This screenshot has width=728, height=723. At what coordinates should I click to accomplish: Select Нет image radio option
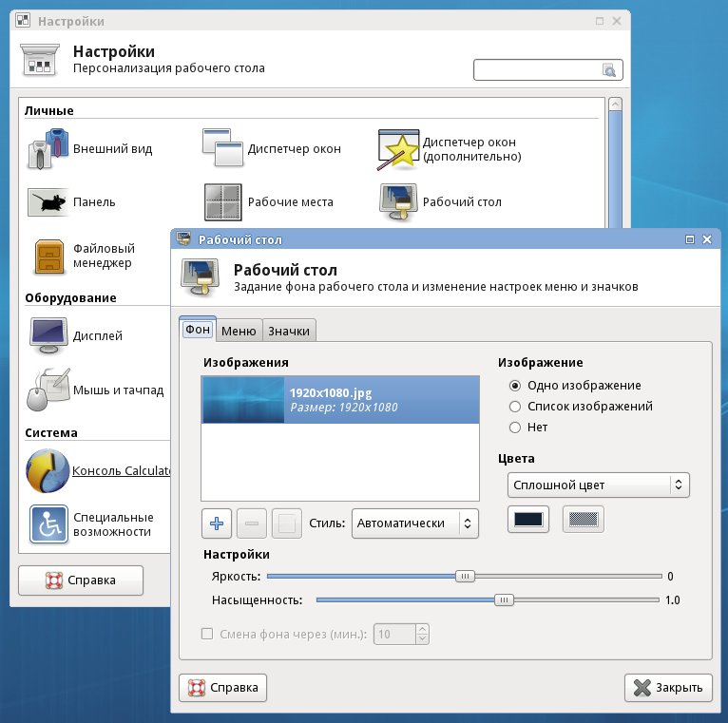pyautogui.click(x=515, y=428)
